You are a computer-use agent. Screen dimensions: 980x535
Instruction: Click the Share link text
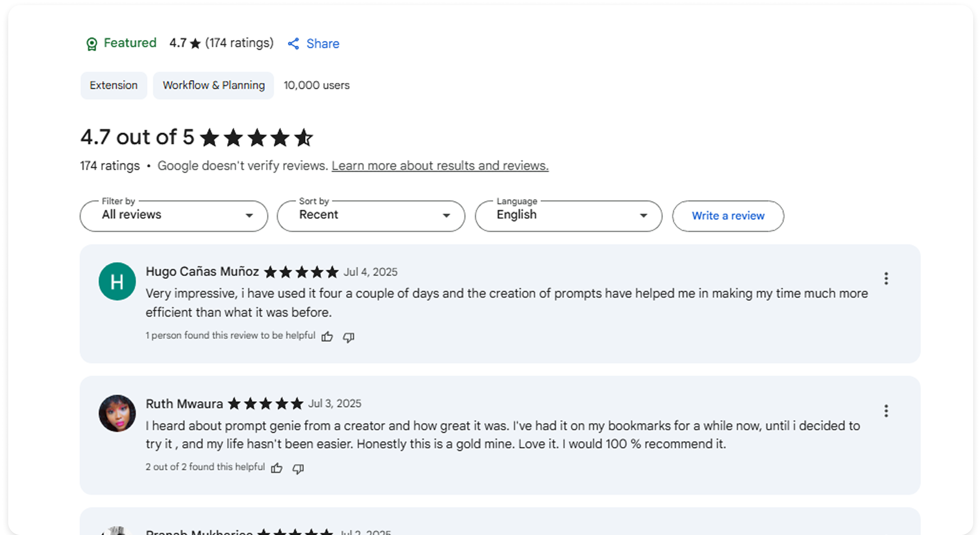click(x=323, y=44)
